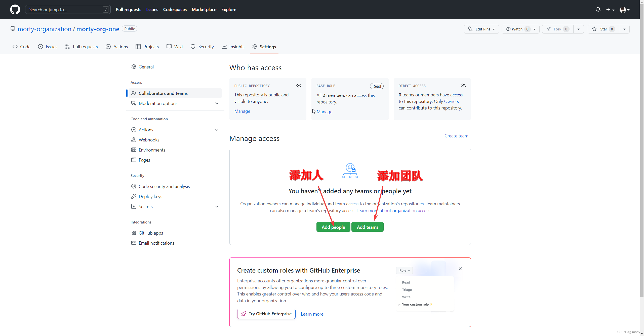The image size is (644, 336).
Task: Open Explore in top navigation
Action: coord(229,10)
